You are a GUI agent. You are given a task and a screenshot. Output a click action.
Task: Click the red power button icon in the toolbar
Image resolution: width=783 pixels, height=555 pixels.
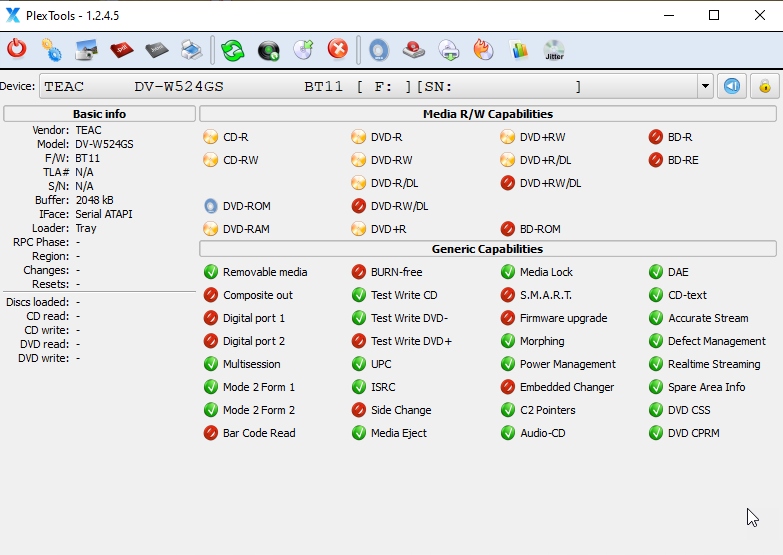tap(16, 49)
